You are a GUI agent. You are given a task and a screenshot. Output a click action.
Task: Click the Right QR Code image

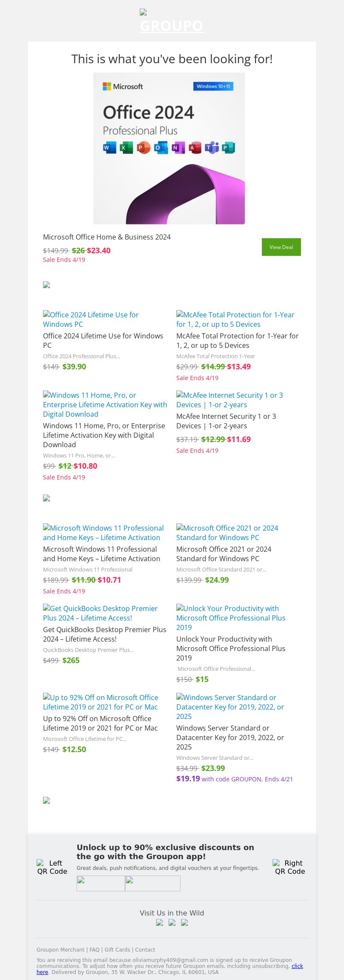pyautogui.click(x=290, y=867)
